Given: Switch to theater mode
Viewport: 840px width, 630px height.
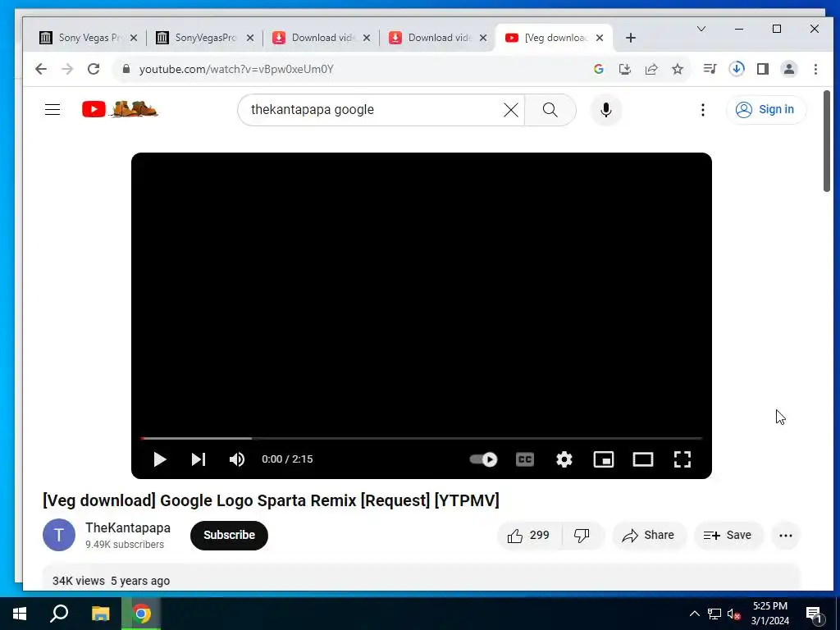Looking at the screenshot, I should [643, 459].
